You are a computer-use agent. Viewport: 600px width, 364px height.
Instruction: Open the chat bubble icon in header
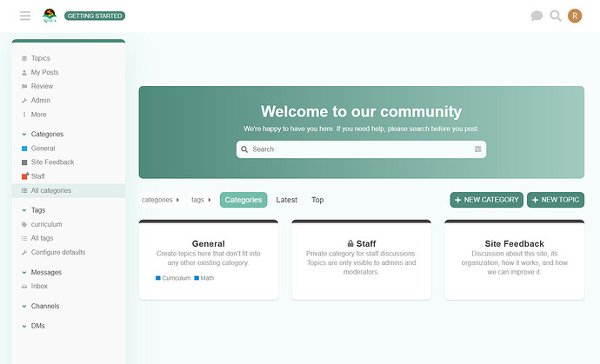click(537, 16)
